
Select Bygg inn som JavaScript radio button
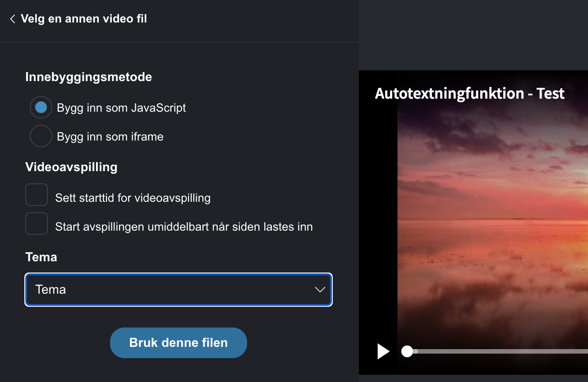coord(41,108)
